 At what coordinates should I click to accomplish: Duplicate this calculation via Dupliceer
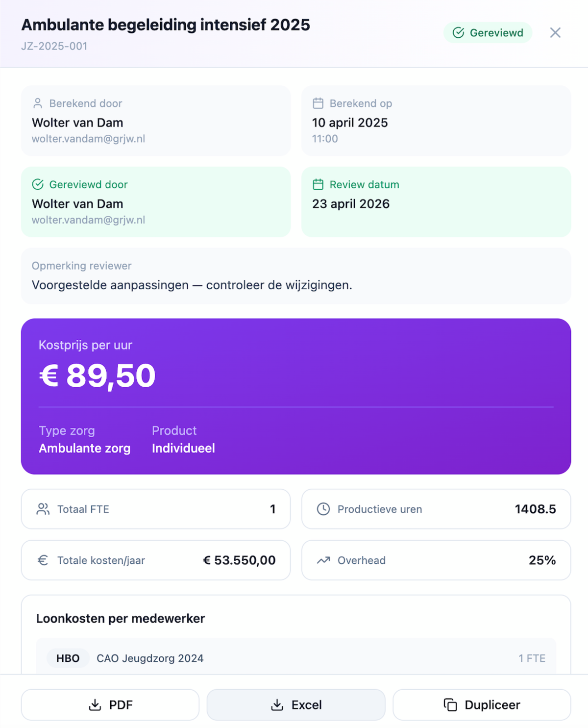pyautogui.click(x=482, y=705)
